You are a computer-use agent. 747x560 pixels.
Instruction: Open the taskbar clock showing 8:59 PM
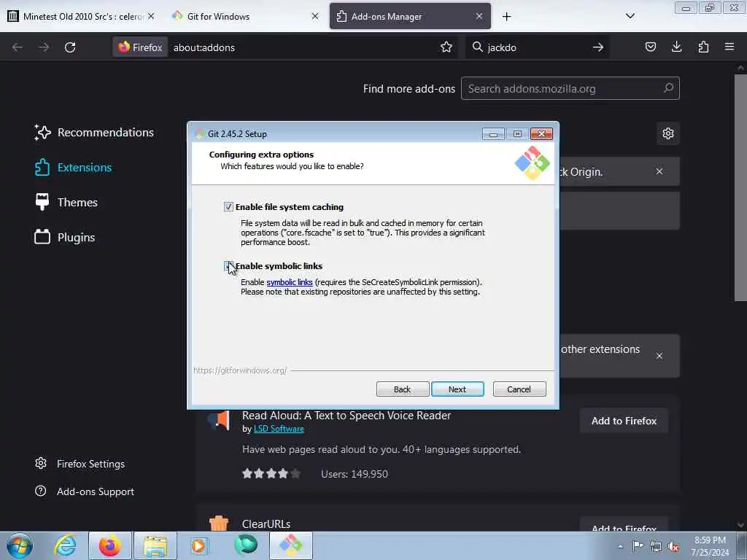(710, 546)
